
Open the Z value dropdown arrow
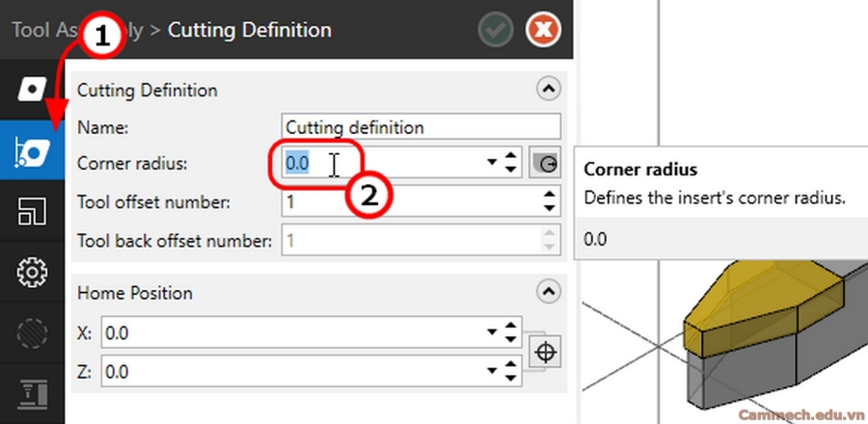(x=491, y=372)
